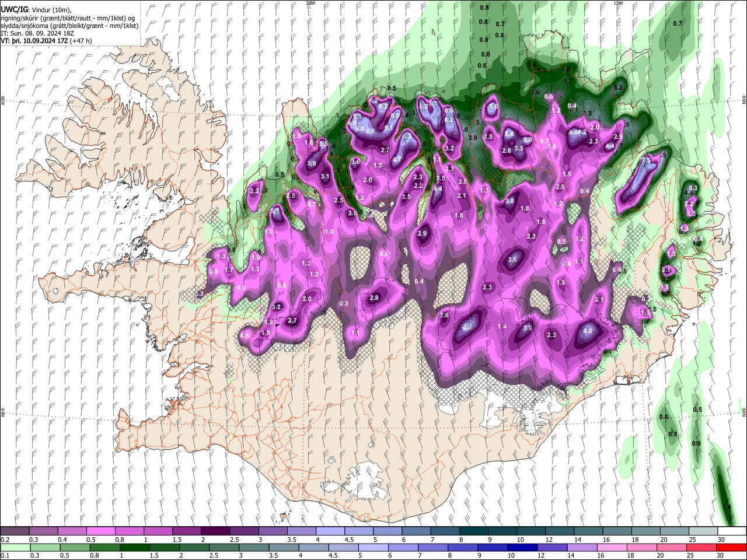Click the '5.4' snowfall value on the map

coord(509,134)
